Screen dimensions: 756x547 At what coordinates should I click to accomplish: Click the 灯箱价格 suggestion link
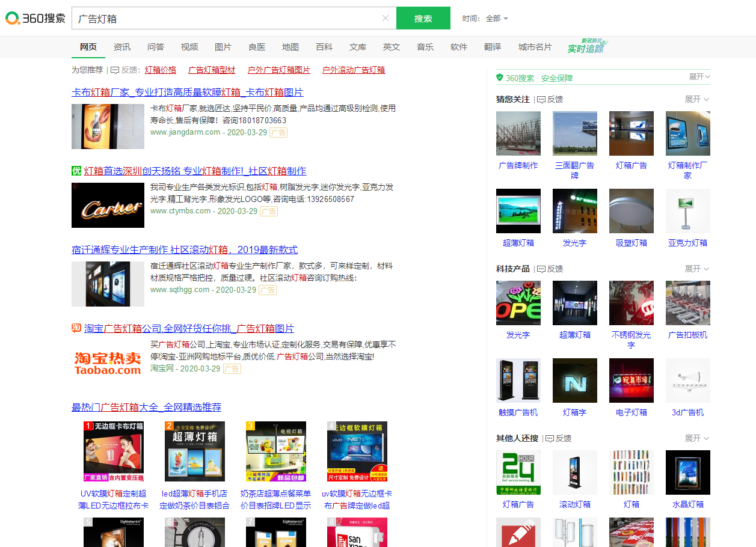(x=161, y=70)
